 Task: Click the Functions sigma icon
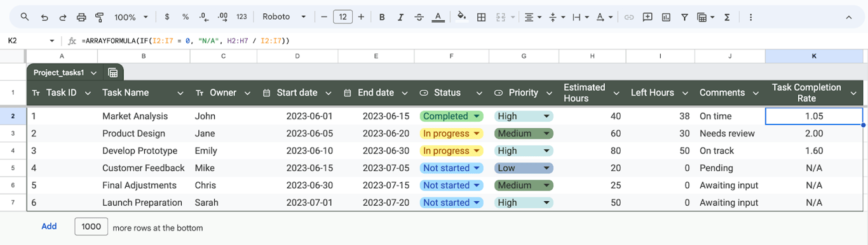point(727,17)
